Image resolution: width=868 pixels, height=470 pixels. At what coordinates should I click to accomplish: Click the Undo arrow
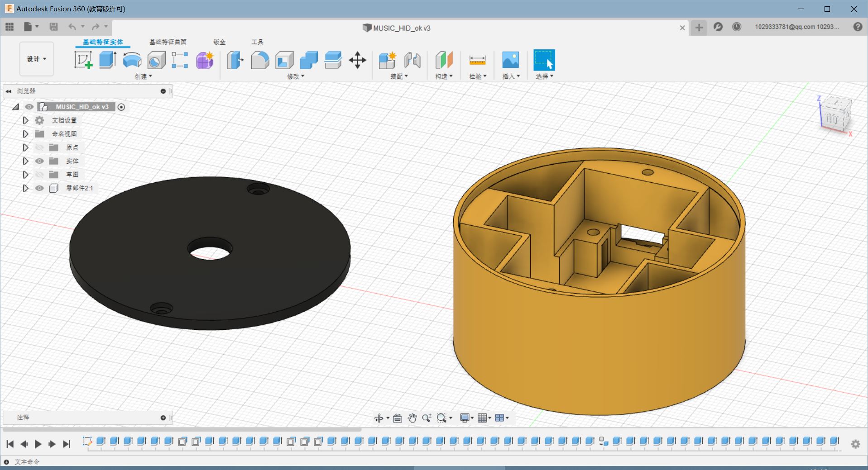click(72, 27)
